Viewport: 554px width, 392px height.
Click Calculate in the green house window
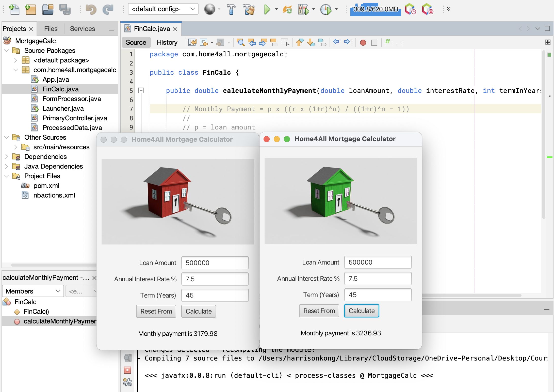tap(361, 311)
